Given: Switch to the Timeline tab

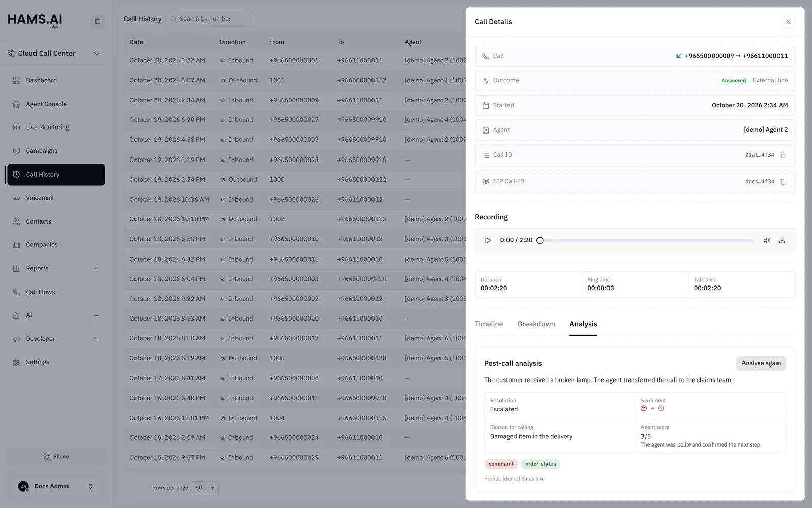Looking at the screenshot, I should [489, 324].
